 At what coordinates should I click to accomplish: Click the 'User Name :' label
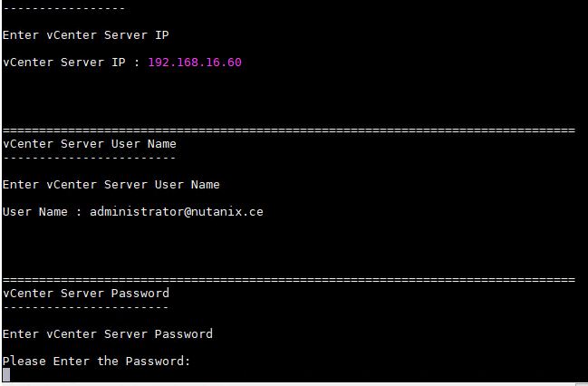[42, 211]
